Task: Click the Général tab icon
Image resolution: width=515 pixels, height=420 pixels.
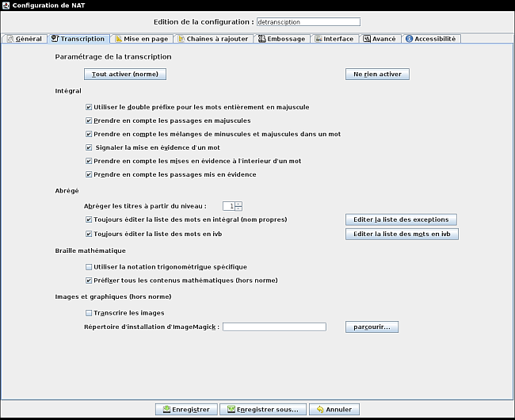Action: pyautogui.click(x=10, y=38)
